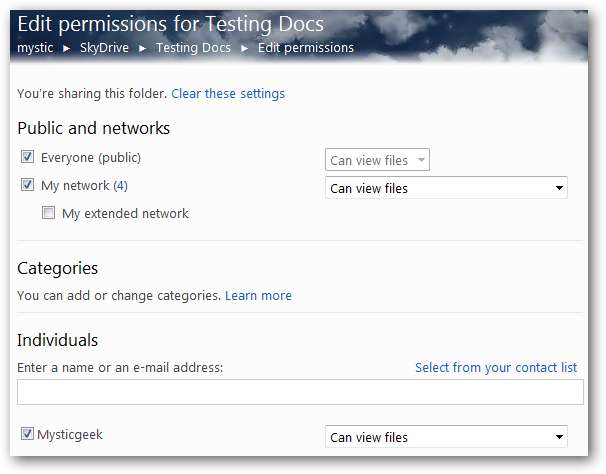The width and height of the screenshot is (606, 474).
Task: Click Select from your contact list
Action: coord(496,368)
